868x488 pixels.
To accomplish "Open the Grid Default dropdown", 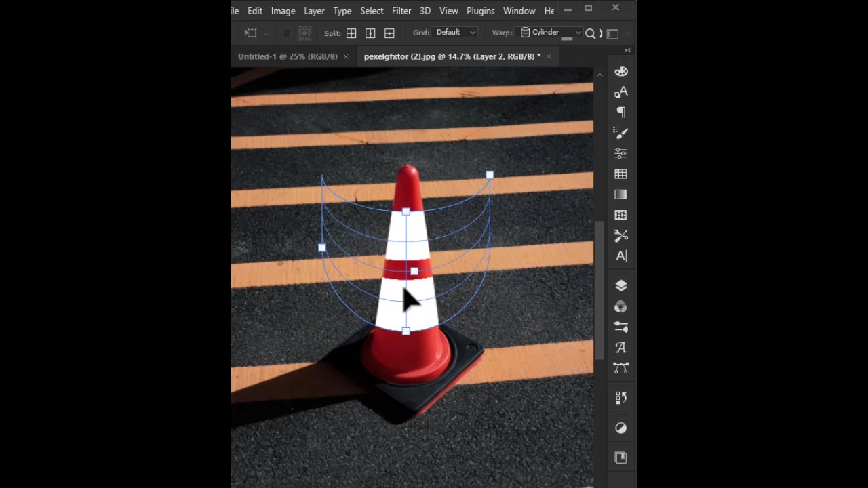I will click(455, 33).
